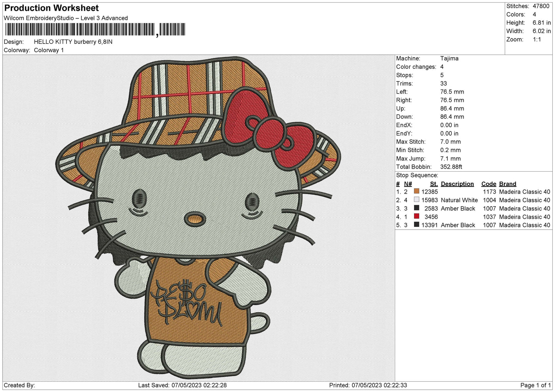This screenshot has width=555, height=392.
Task: Click the 'Design:' label
Action: (x=14, y=42)
